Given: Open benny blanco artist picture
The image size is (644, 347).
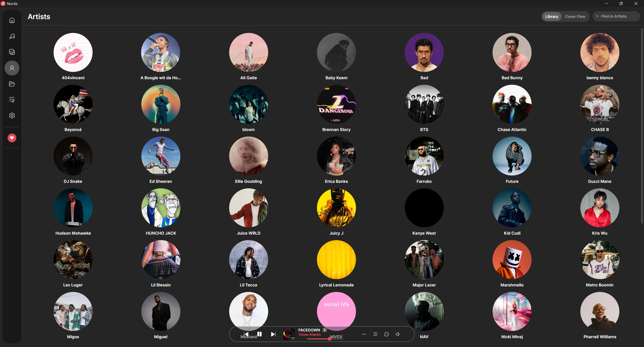Looking at the screenshot, I should pos(600,52).
